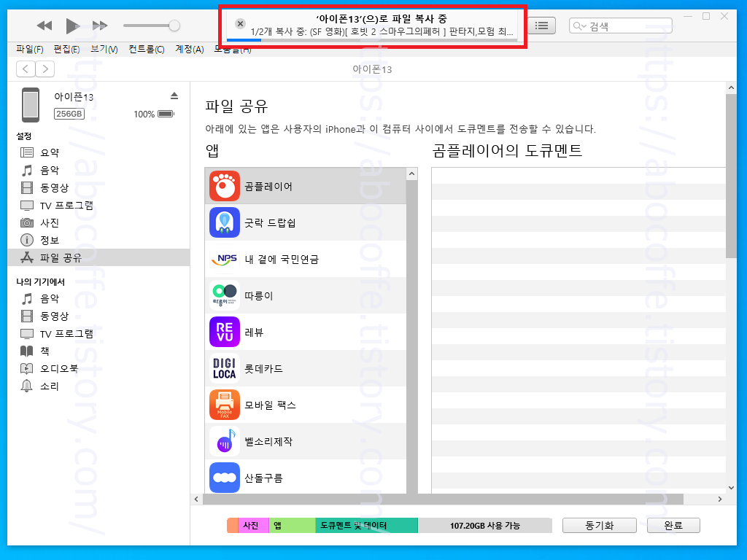The height and width of the screenshot is (560, 747).
Task: Select the 내 곁에 국민연금 app
Action: tap(306, 259)
